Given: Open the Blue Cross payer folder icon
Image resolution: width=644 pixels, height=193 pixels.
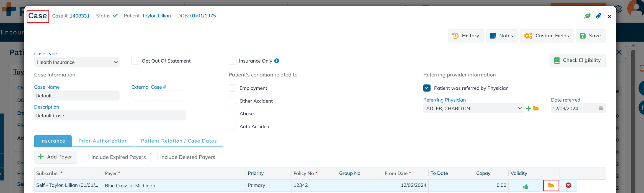Looking at the screenshot, I should tap(551, 185).
